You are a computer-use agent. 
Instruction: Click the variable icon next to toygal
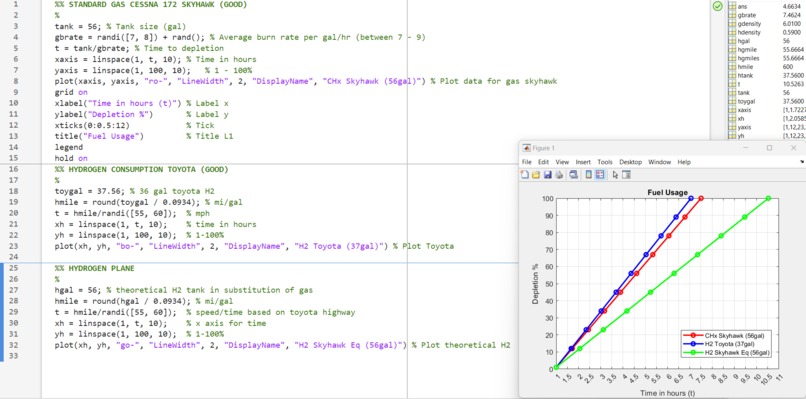coord(732,101)
